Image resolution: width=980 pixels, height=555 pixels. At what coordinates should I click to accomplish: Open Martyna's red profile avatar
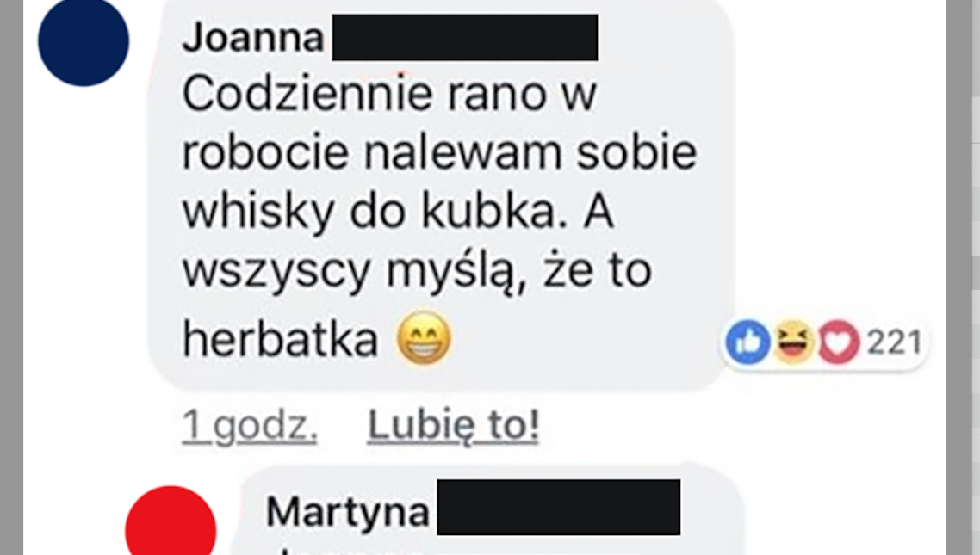[x=171, y=521]
